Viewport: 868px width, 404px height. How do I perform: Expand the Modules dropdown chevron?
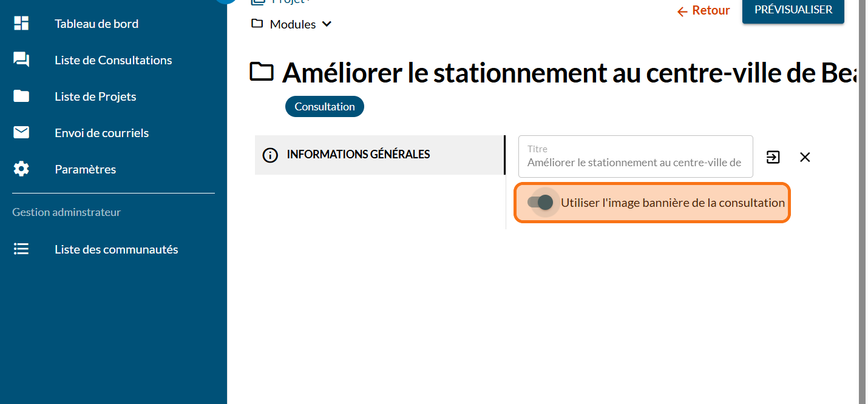pos(327,24)
